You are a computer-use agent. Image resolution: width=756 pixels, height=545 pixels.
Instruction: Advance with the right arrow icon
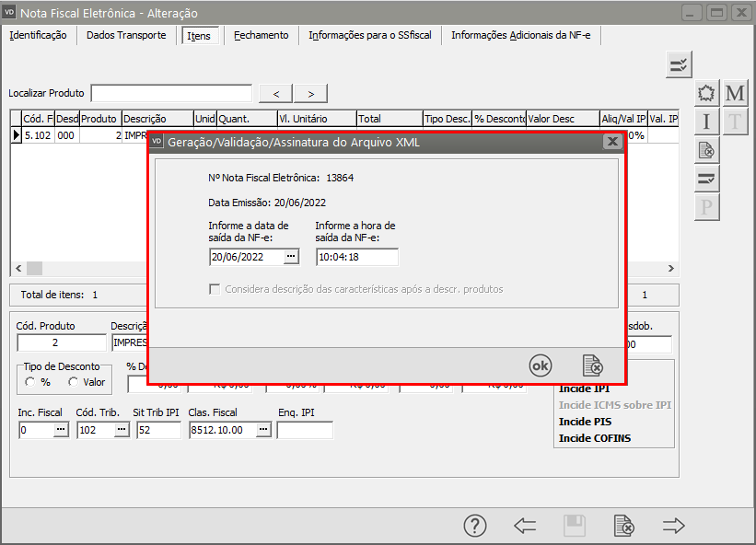[x=674, y=526]
